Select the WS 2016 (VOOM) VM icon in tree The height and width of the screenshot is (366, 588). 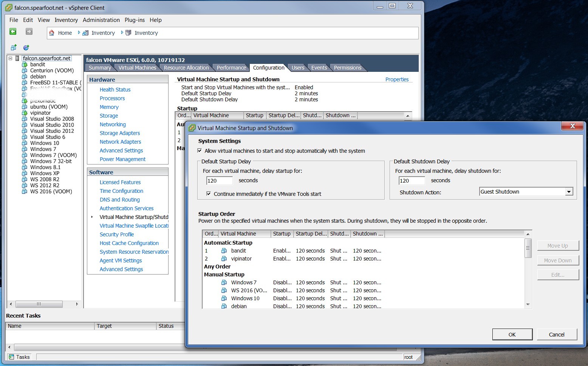click(25, 192)
